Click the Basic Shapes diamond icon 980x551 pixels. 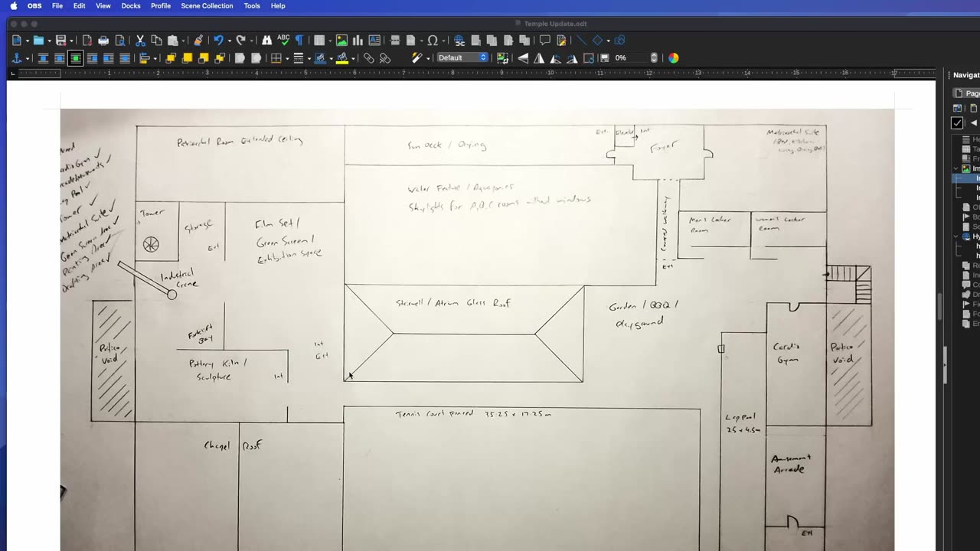point(597,40)
